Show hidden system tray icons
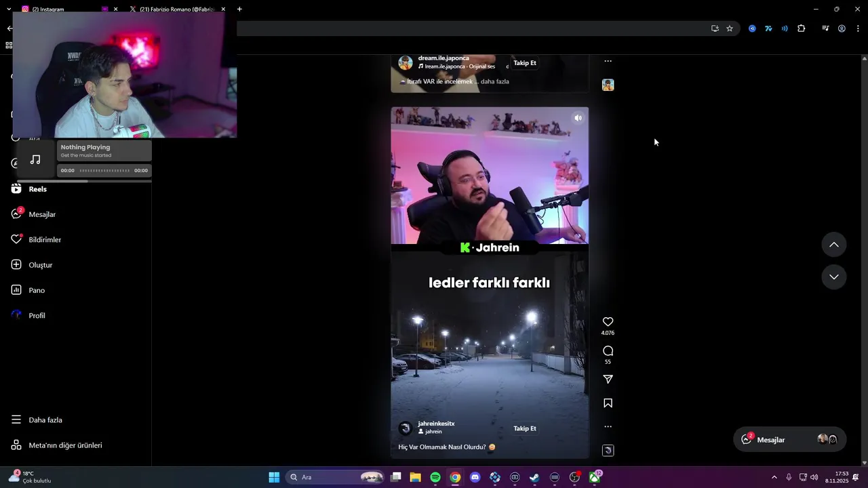868x488 pixels. 774,477
